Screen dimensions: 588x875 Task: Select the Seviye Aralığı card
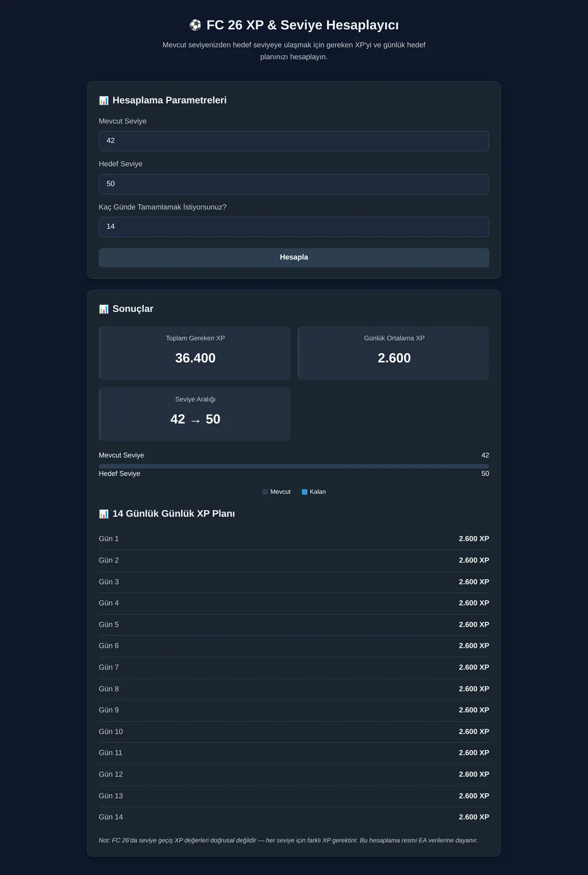coord(195,414)
